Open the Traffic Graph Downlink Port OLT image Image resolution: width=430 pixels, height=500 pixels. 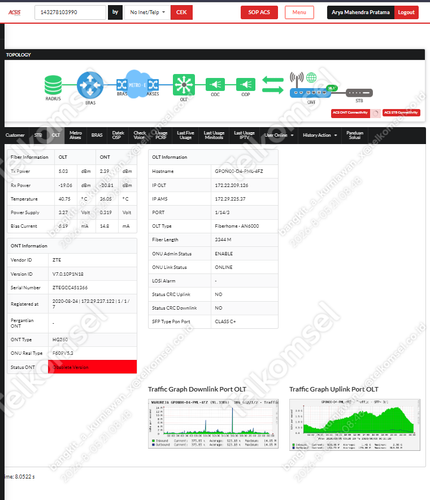pyautogui.click(x=213, y=424)
